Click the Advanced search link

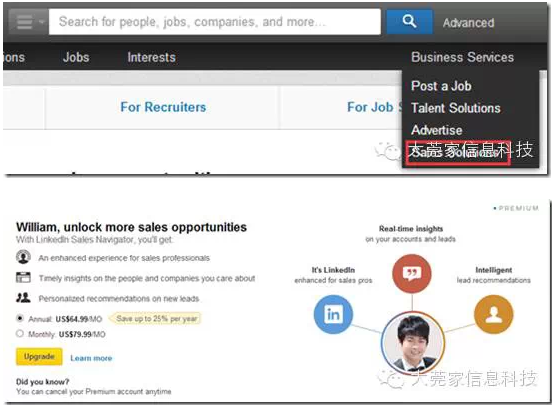pos(469,23)
